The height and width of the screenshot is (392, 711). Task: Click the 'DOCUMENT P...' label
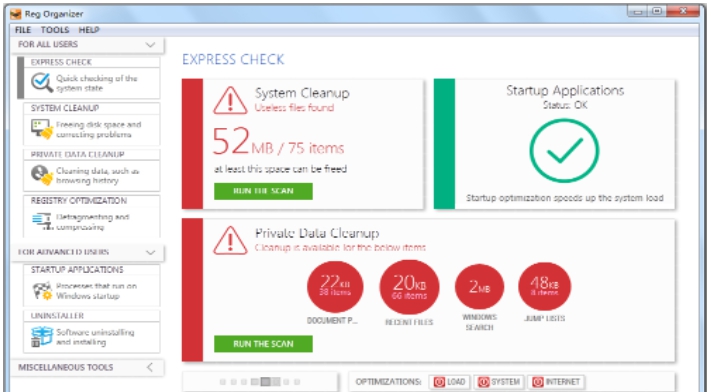pos(332,321)
